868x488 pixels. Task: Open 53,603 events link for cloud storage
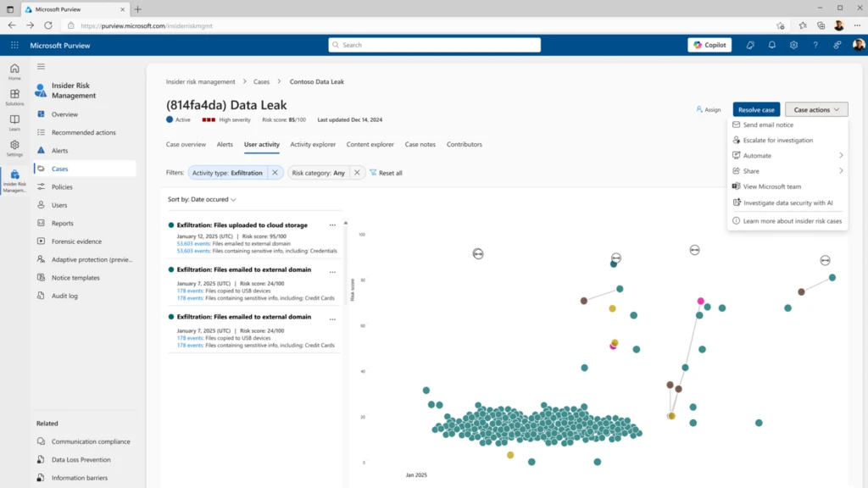click(193, 243)
